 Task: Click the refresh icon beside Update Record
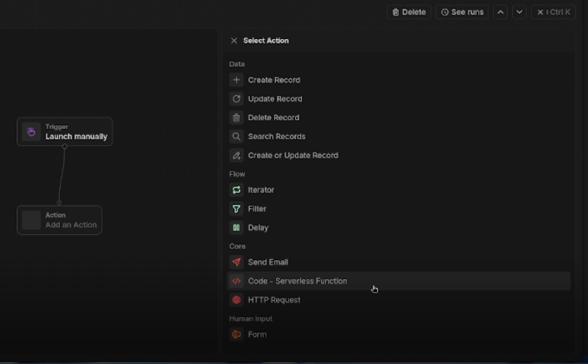tap(236, 99)
